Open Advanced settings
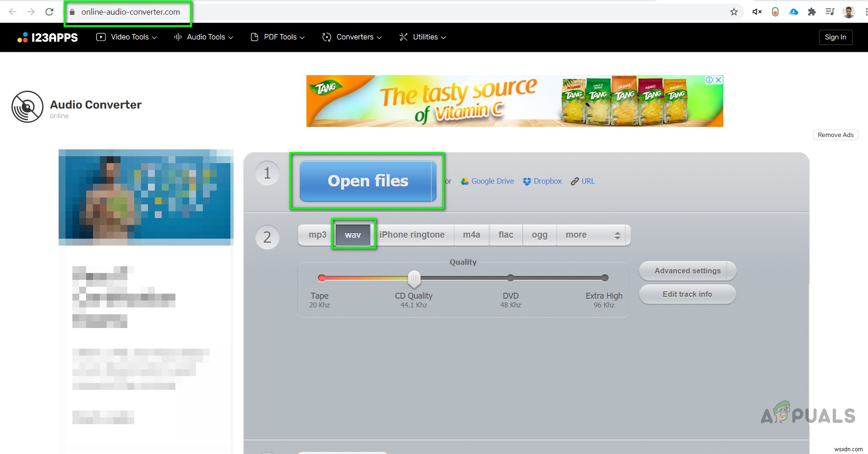 688,271
